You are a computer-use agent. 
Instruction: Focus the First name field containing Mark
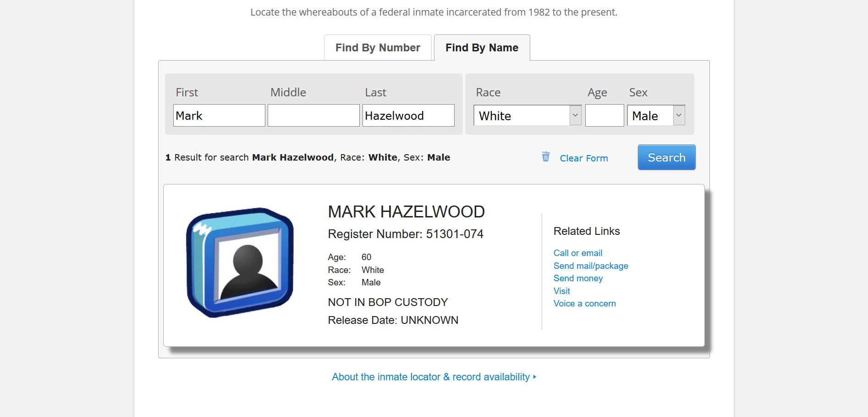click(219, 116)
